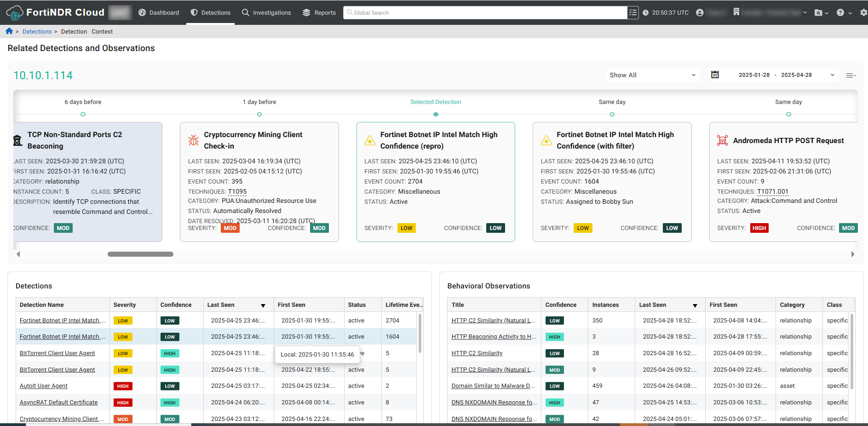Click the calendar icon in the date range picker
The image size is (868, 426).
tap(715, 75)
